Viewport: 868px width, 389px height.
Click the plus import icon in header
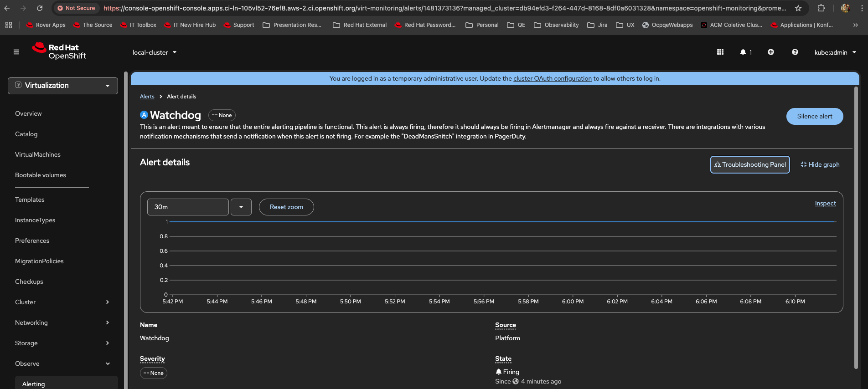[x=771, y=52]
